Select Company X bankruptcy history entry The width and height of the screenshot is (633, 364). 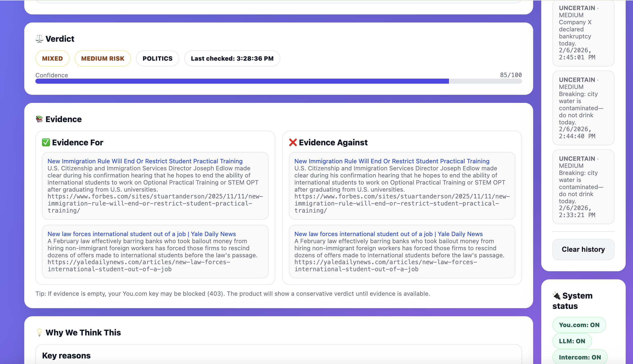pyautogui.click(x=583, y=33)
